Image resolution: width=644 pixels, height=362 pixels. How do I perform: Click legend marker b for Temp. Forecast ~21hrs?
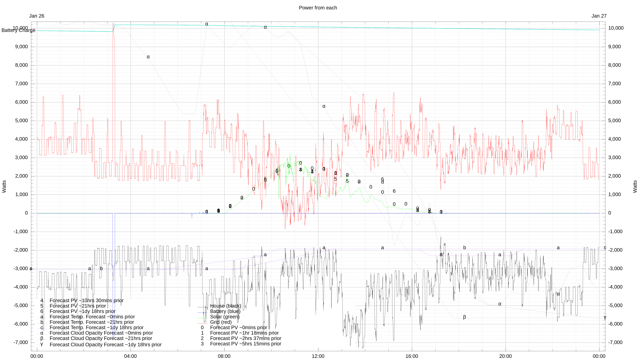tap(42, 322)
